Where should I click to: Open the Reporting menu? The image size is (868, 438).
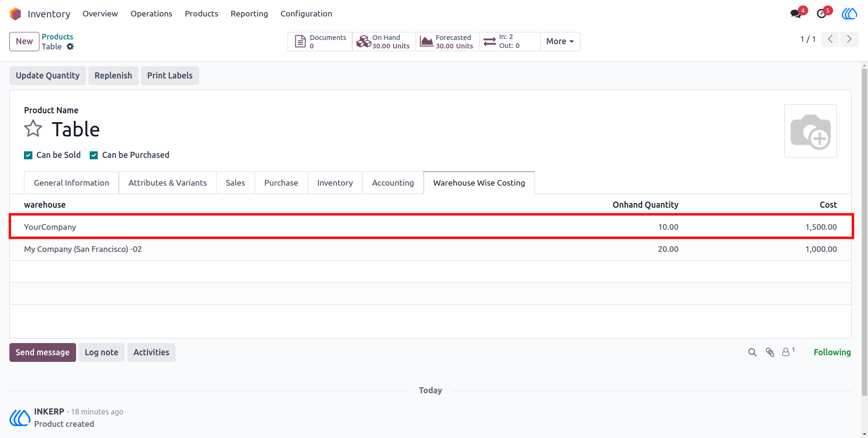[x=249, y=14]
